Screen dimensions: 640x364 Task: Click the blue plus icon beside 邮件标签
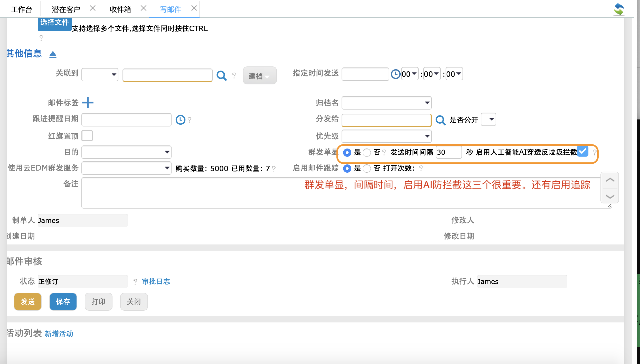pos(88,103)
